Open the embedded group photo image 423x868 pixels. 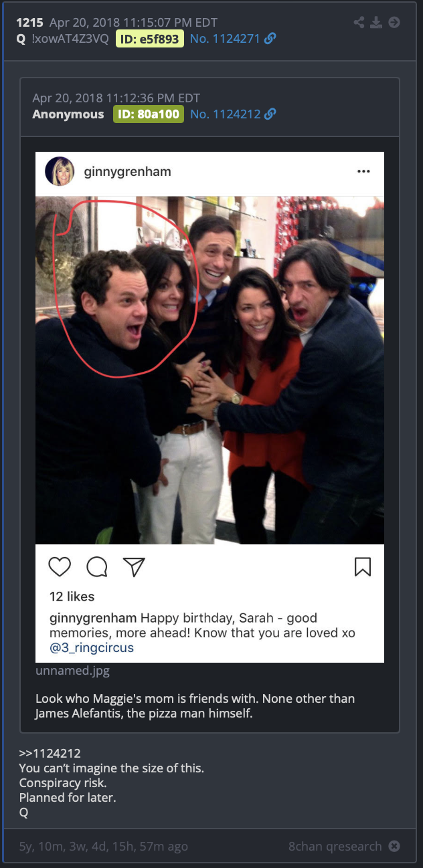pyautogui.click(x=209, y=370)
